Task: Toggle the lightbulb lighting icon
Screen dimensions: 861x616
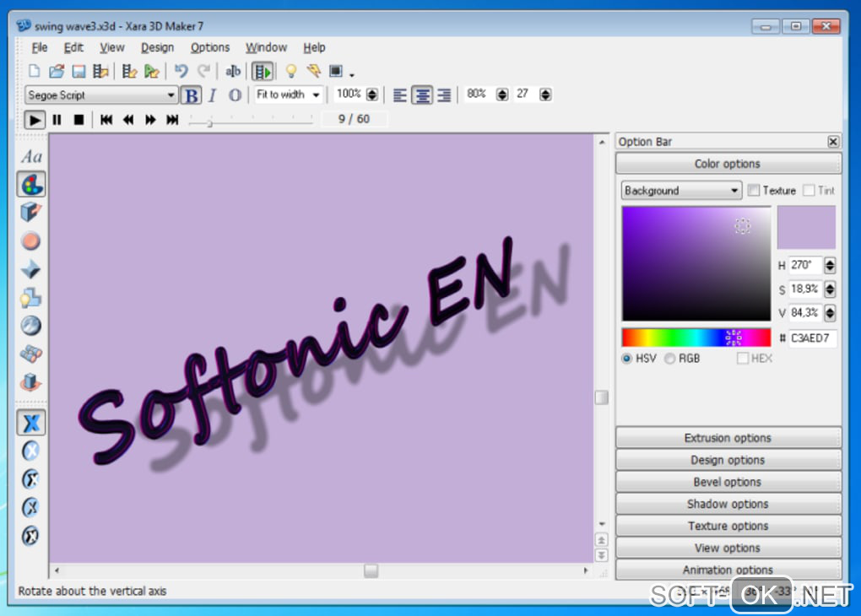Action: 291,71
